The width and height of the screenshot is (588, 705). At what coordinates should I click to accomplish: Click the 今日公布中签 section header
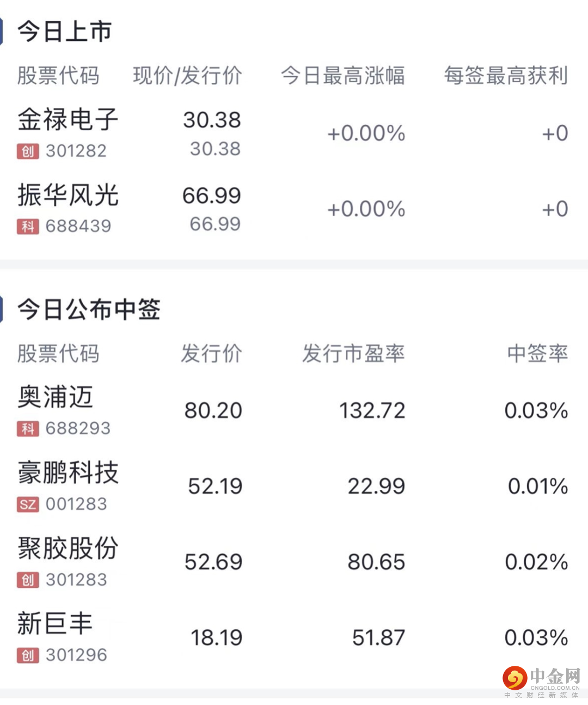[x=89, y=309]
